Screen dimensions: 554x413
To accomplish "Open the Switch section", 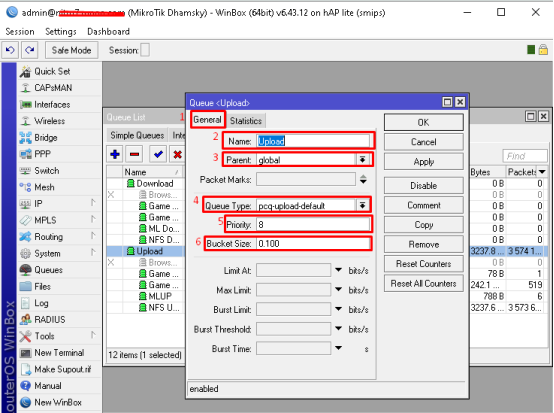I will click(x=47, y=171).
